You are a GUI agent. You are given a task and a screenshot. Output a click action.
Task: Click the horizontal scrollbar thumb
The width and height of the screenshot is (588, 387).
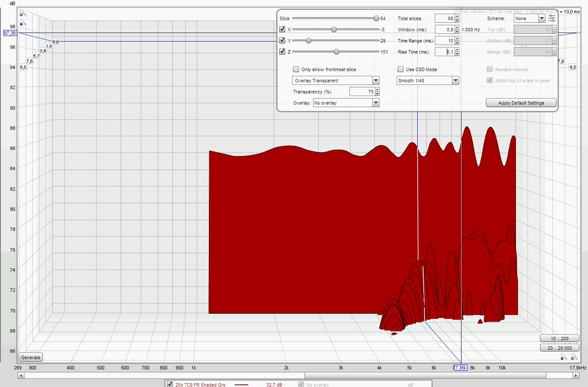coord(425,375)
